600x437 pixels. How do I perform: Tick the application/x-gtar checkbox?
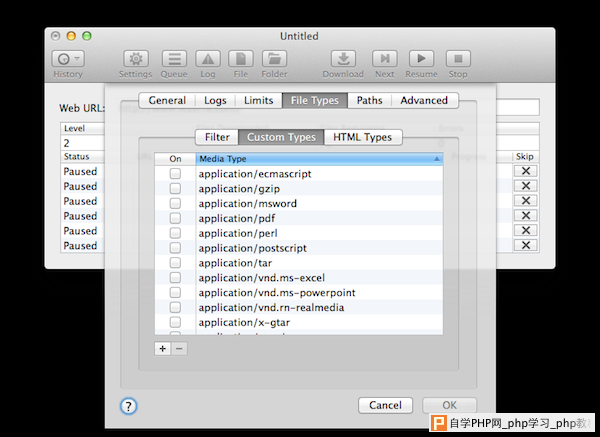[x=175, y=322]
